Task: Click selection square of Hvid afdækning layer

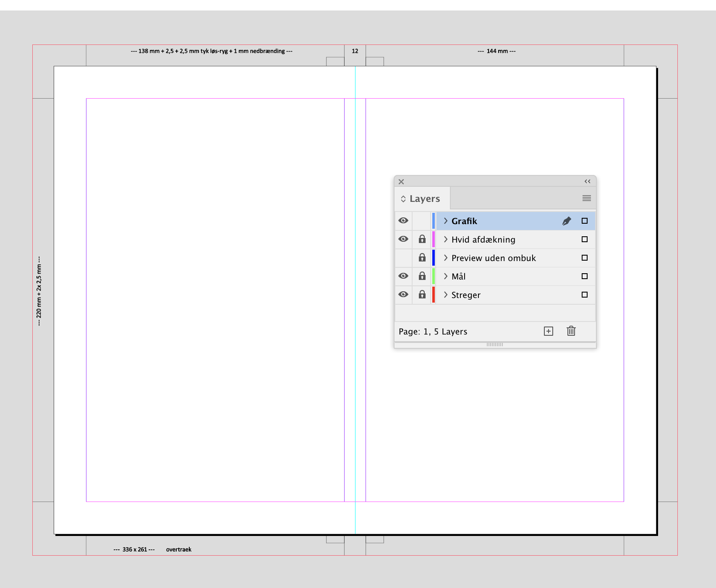Action: point(585,239)
